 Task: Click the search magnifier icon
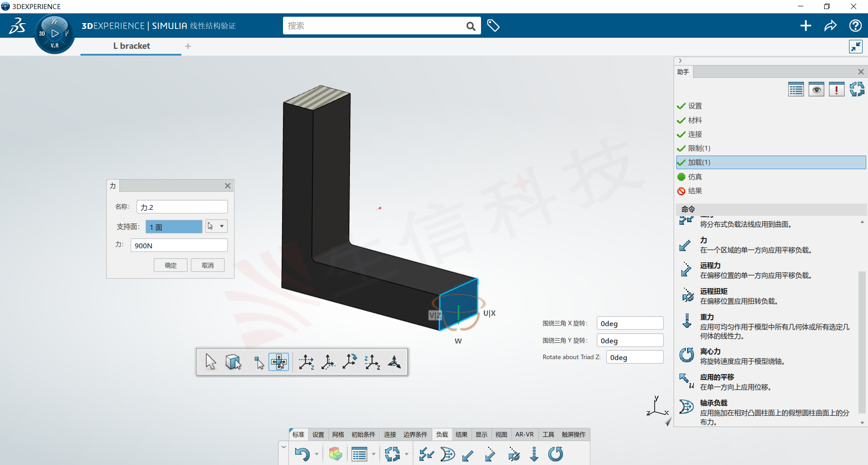(x=471, y=26)
